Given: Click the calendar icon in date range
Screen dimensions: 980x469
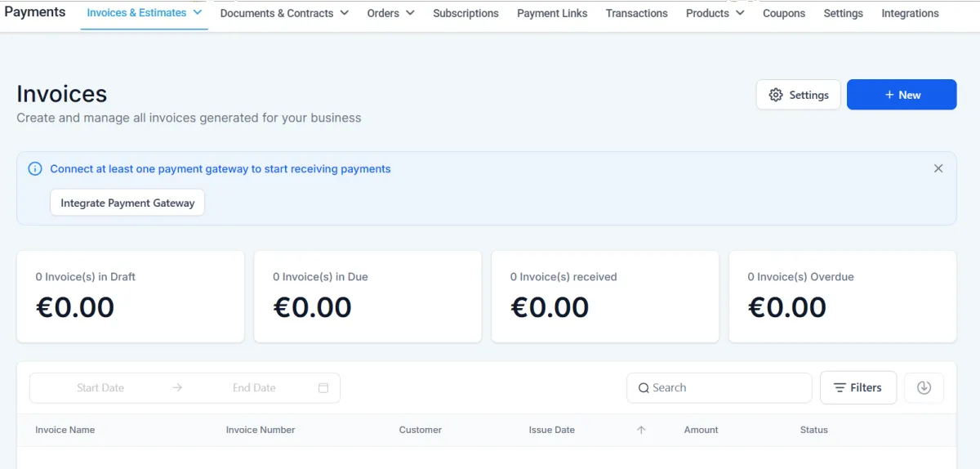Looking at the screenshot, I should (x=323, y=388).
